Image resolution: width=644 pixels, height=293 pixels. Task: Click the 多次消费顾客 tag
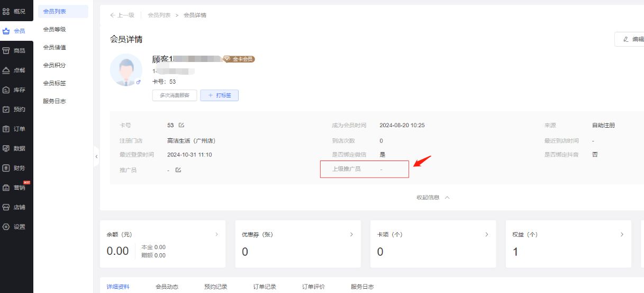[175, 95]
